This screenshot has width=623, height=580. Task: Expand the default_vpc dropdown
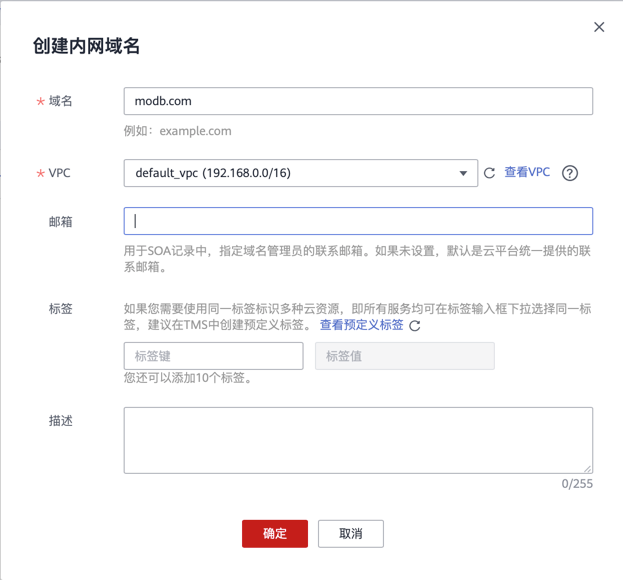pos(463,173)
